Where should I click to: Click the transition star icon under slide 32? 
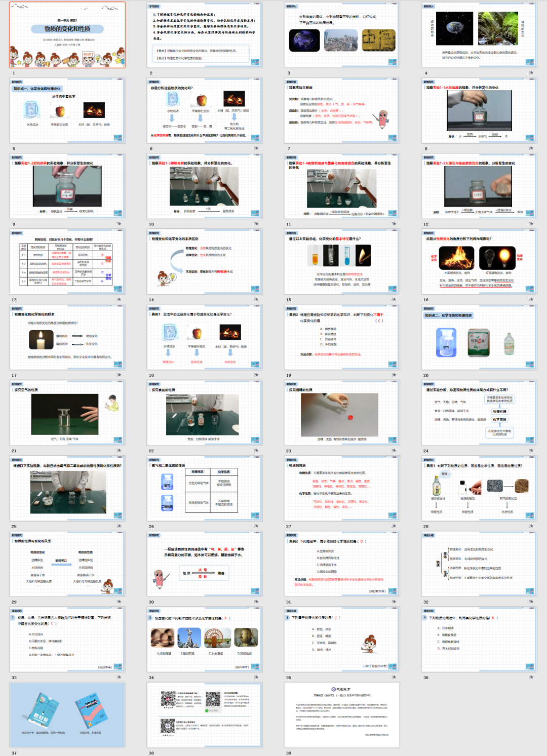[x=531, y=602]
